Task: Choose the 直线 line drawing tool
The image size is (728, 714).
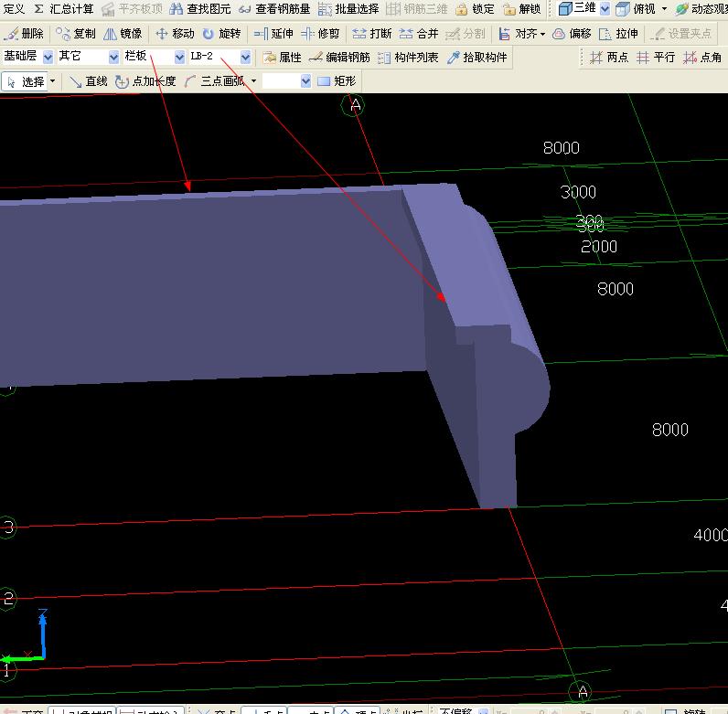Action: point(89,81)
